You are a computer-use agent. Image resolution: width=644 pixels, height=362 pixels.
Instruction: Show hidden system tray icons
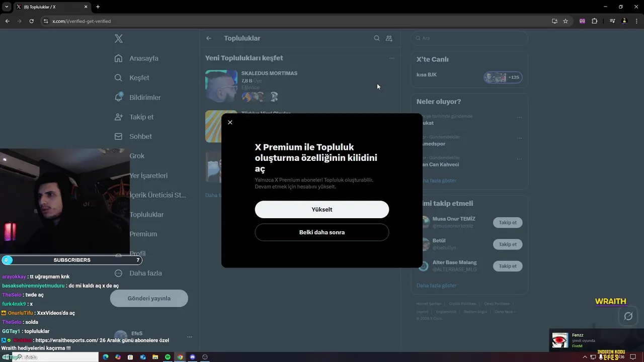[x=585, y=357]
